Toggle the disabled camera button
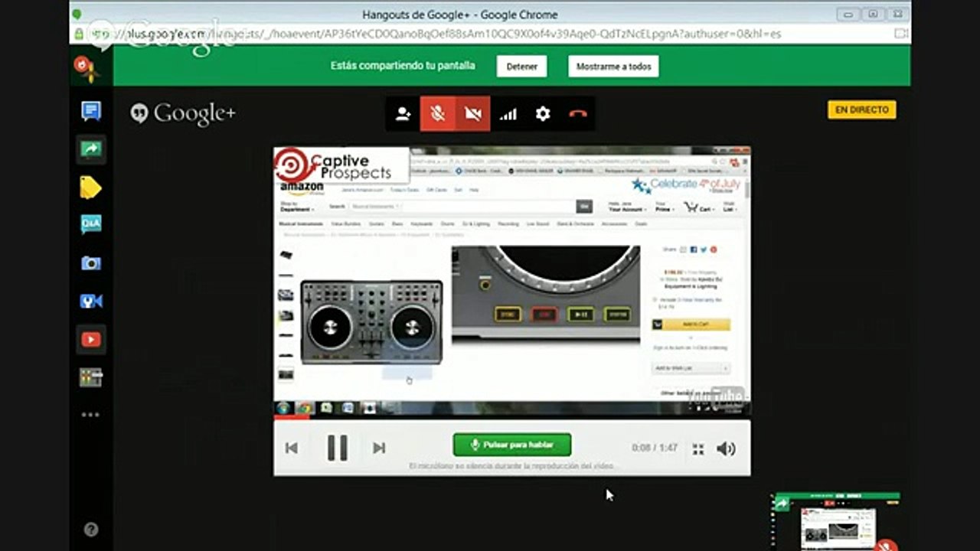 point(473,114)
